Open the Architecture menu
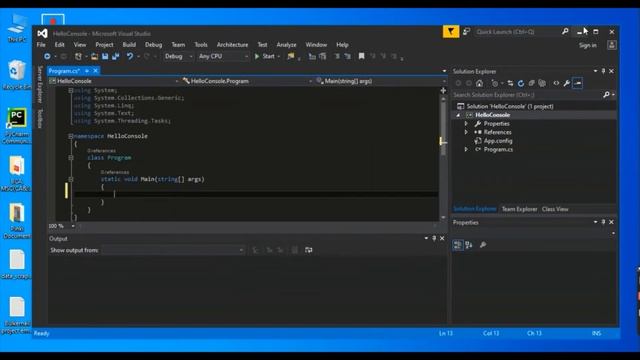The height and width of the screenshot is (360, 640). tap(232, 45)
